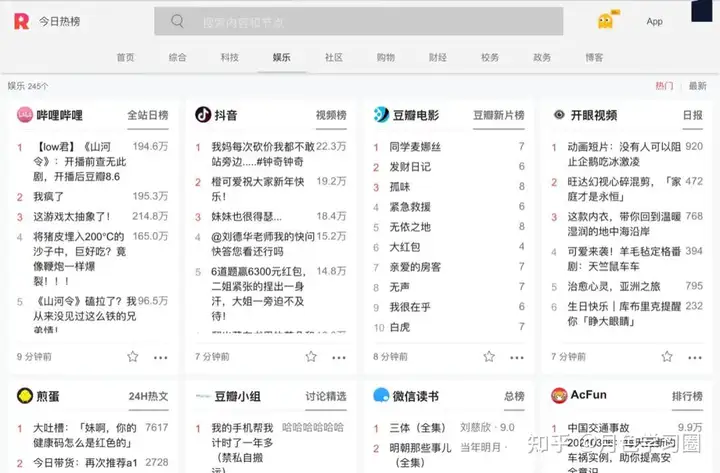This screenshot has width=720, height=473.
Task: Open 开眼视频 entry 旺达幻视心碎混剪
Action: 624,189
